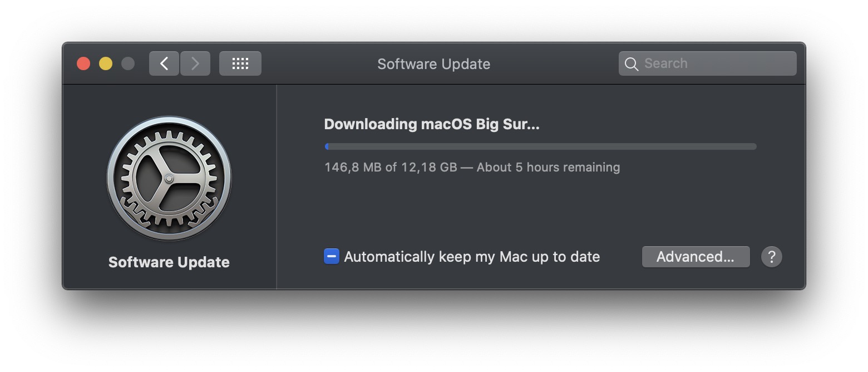Close the window with the red button
Image resolution: width=868 pixels, height=372 pixels.
click(x=83, y=63)
